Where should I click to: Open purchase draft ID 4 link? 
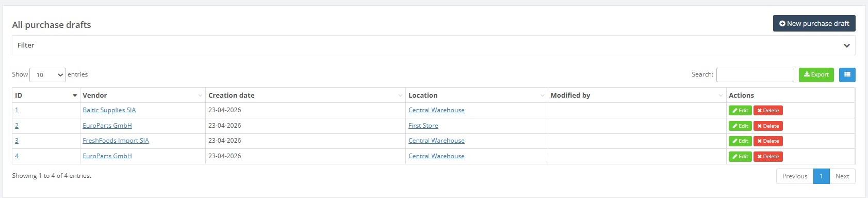click(x=17, y=156)
